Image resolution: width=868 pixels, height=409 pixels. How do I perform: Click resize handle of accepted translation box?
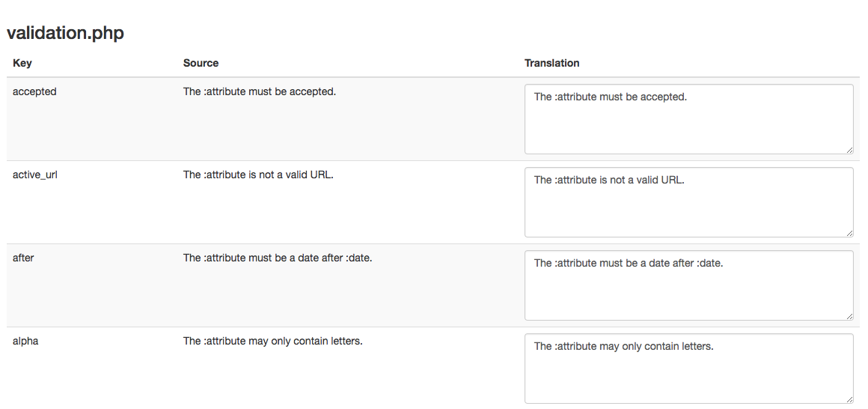[849, 150]
